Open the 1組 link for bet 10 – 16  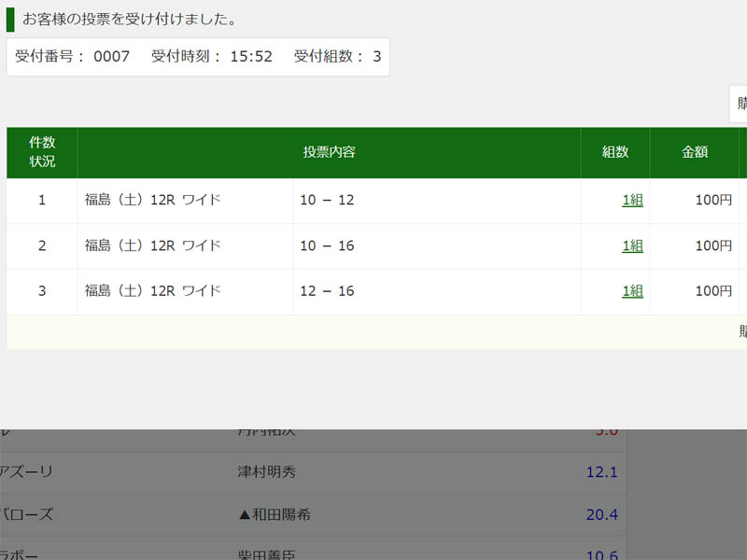[x=632, y=245]
